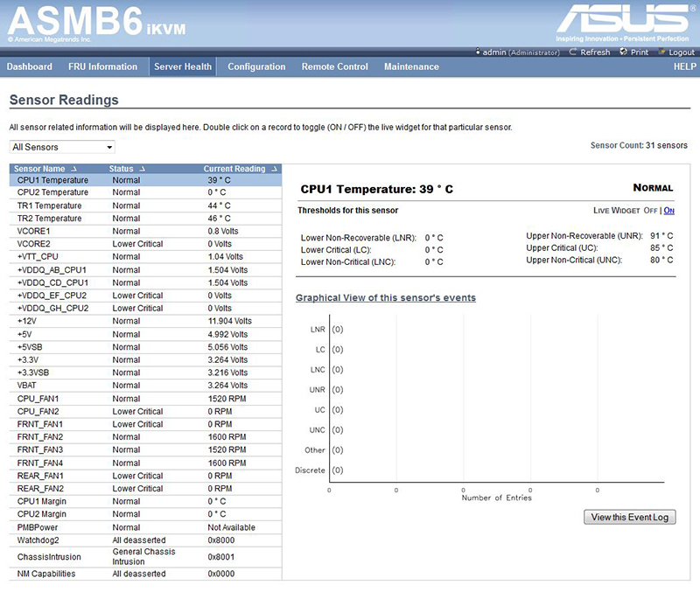
Task: Select the +5VSB sensor row
Action: coord(145,346)
